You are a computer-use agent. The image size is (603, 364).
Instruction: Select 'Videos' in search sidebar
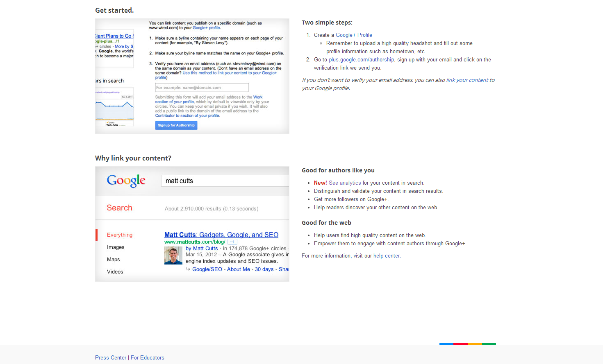pyautogui.click(x=115, y=272)
